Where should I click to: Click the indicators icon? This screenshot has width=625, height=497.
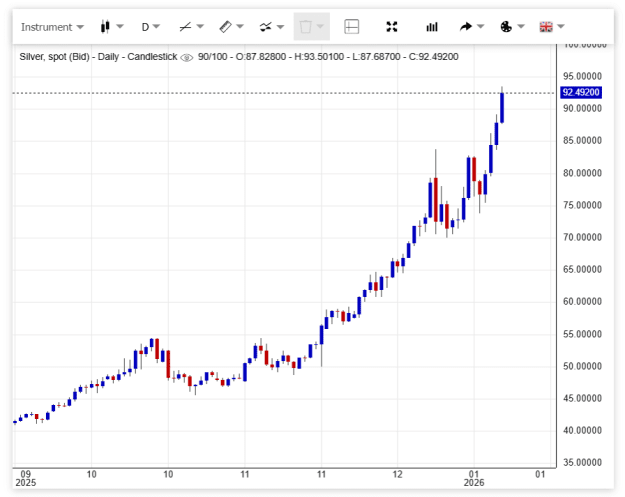click(266, 27)
